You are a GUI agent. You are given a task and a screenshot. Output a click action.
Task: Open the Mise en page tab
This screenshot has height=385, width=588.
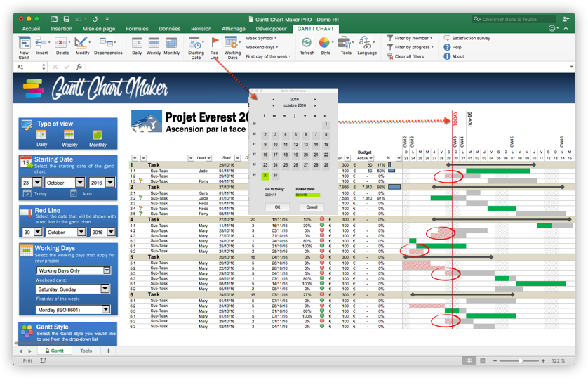click(x=99, y=29)
